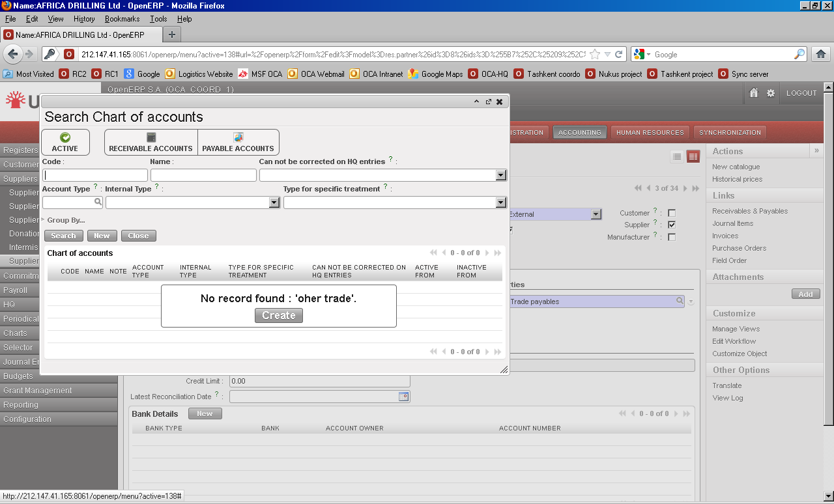Open the Bookmarks menu
Screen dimensions: 834x504
[122, 19]
